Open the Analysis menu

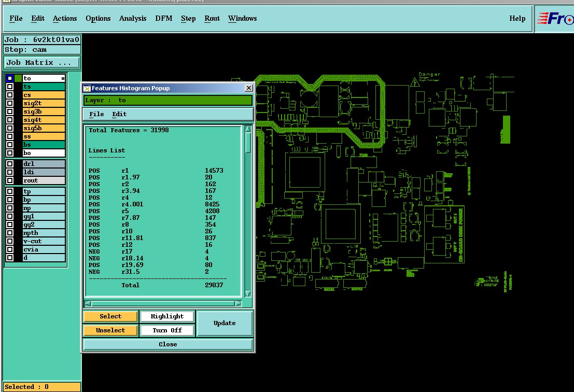click(x=133, y=19)
